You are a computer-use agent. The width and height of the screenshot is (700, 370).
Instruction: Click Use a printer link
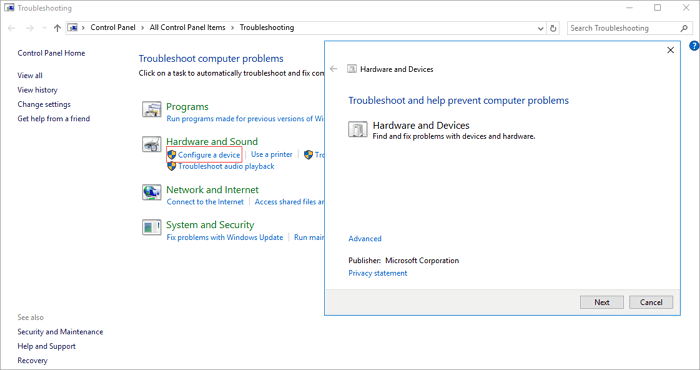(272, 154)
